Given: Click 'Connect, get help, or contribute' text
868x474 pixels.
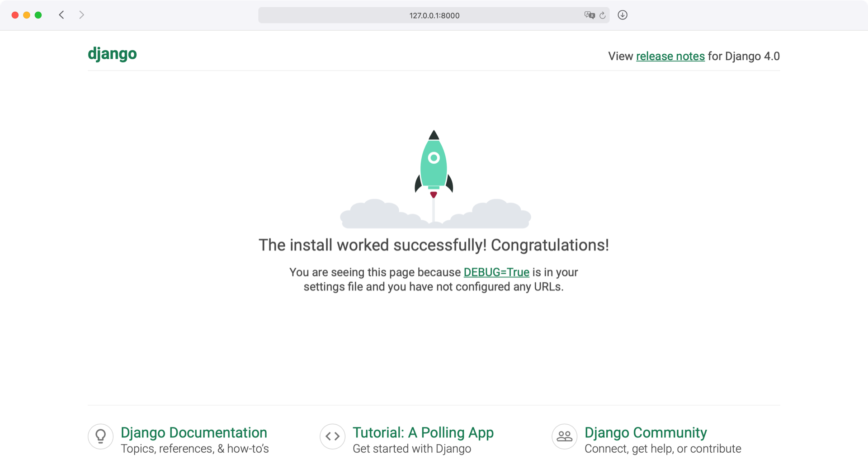Looking at the screenshot, I should (x=663, y=449).
